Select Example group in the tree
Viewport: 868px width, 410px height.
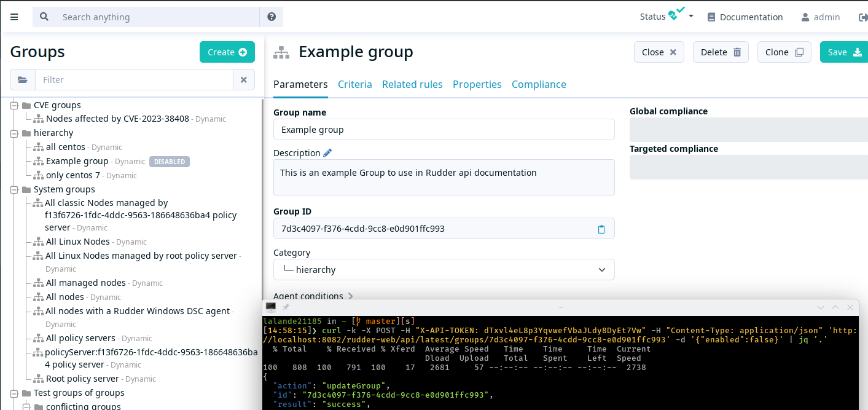[x=77, y=161]
